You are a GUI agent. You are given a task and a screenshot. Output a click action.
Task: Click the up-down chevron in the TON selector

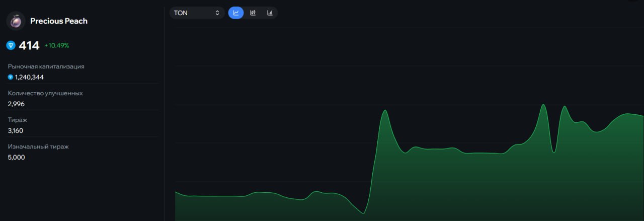(217, 13)
